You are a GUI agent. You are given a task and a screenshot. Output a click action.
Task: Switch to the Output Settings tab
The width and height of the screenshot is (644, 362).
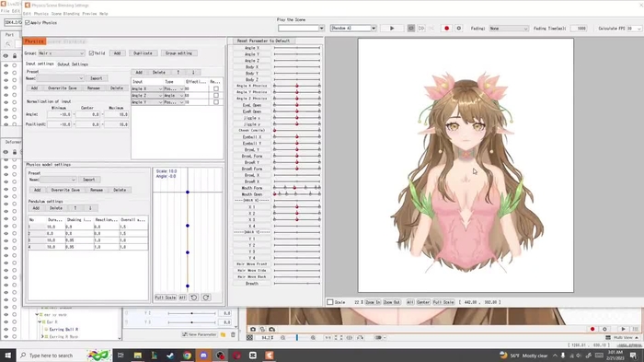coord(73,64)
